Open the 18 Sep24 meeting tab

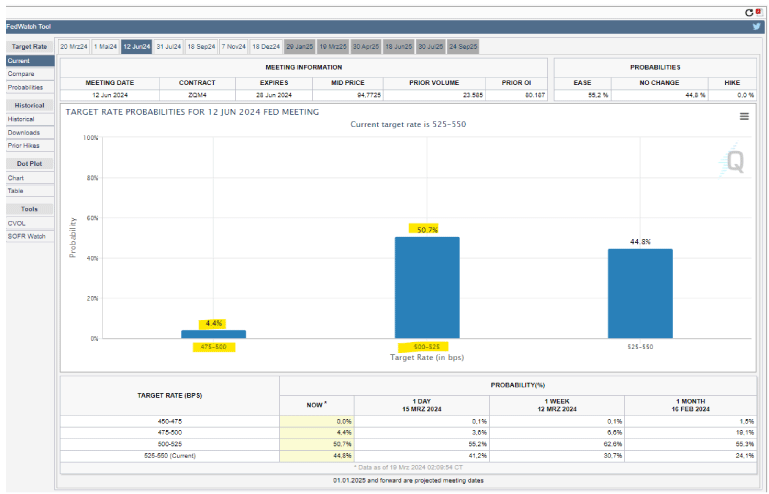pos(201,46)
